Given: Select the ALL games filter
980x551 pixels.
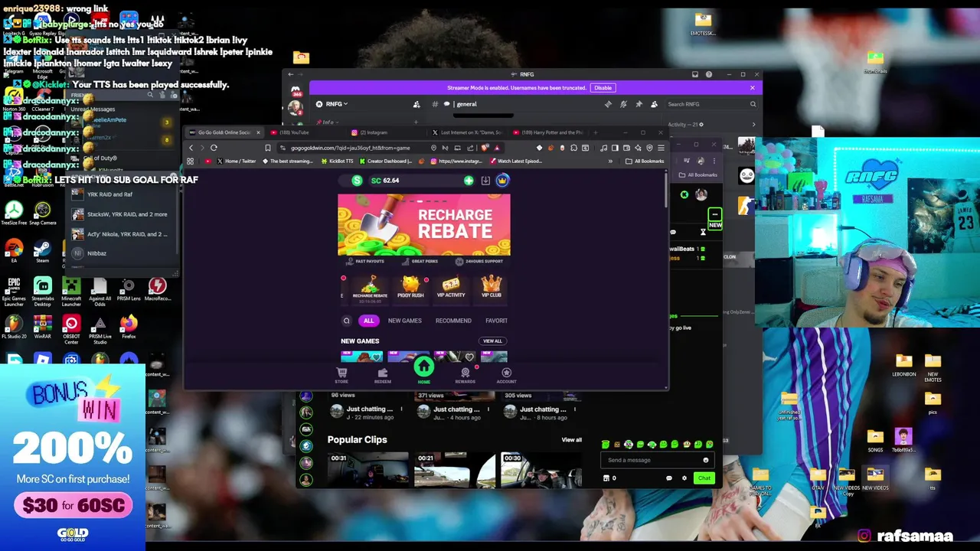Looking at the screenshot, I should [368, 321].
